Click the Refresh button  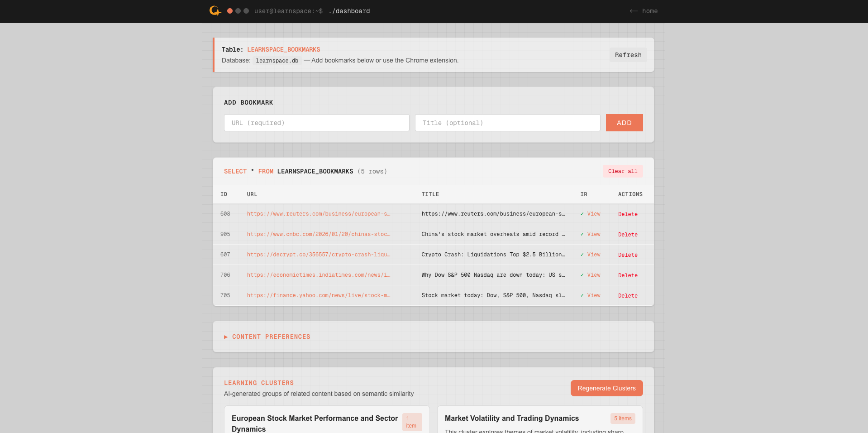click(x=628, y=55)
